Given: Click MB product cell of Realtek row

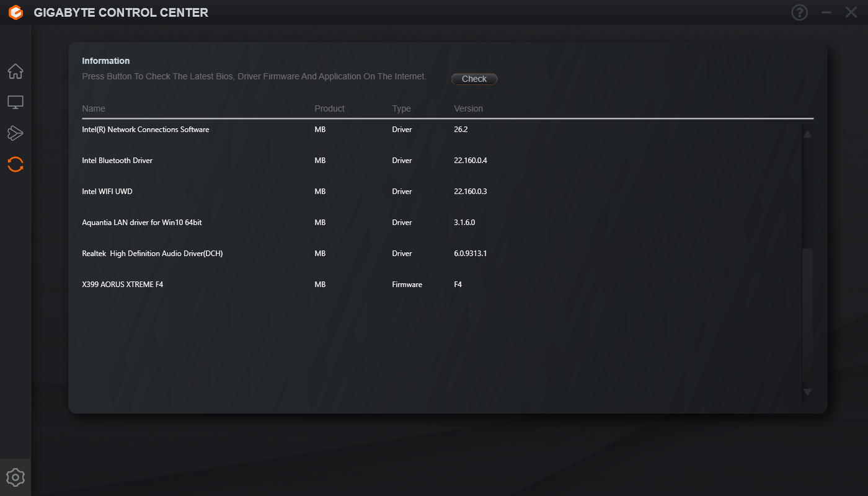Looking at the screenshot, I should click(320, 254).
